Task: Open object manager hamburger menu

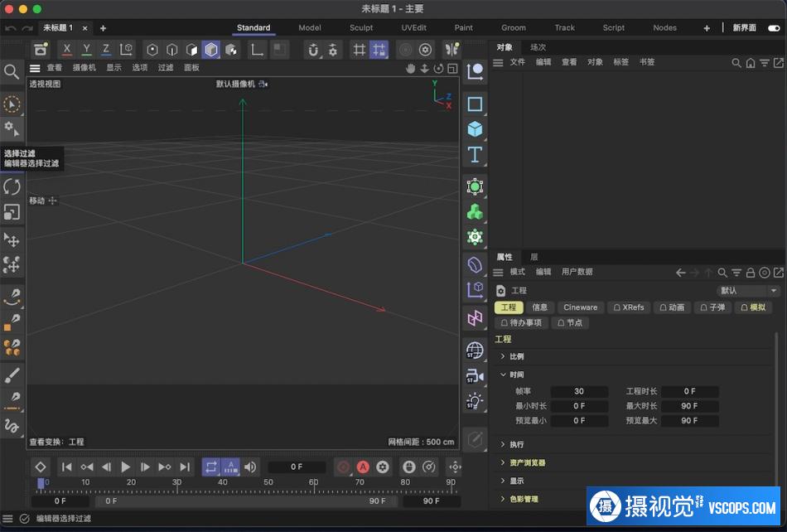Action: coord(498,63)
